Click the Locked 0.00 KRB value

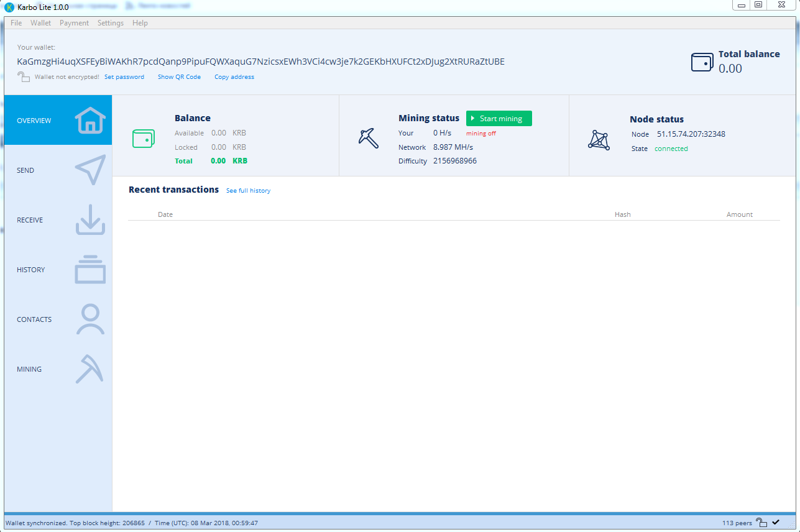tap(229, 147)
